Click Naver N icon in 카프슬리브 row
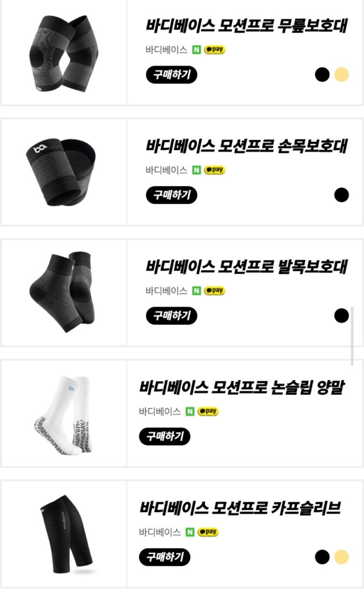The width and height of the screenshot is (364, 589). coord(190,532)
